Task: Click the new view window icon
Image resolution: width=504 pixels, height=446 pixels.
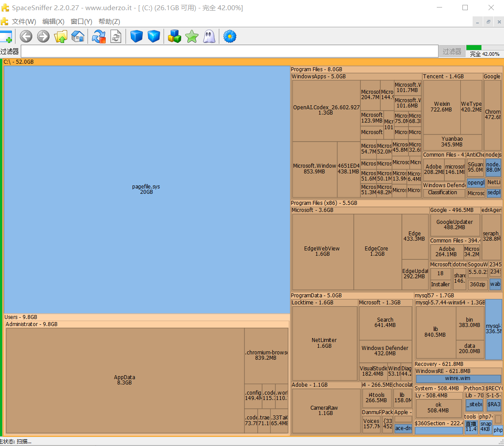Action: click(6, 36)
